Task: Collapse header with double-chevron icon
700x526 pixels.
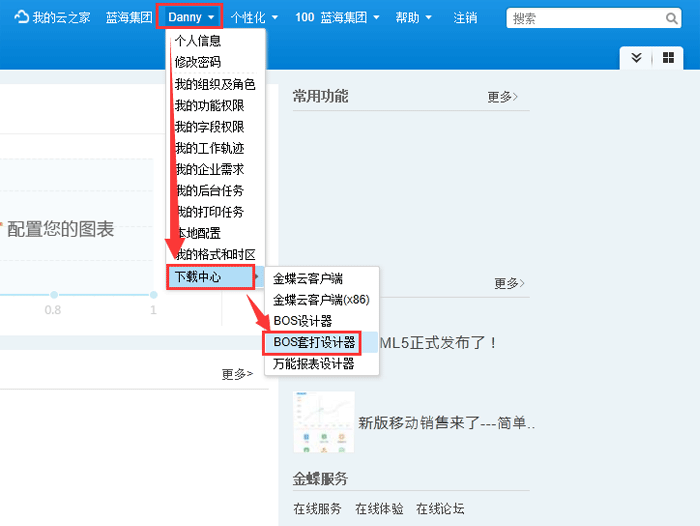Action: (x=636, y=58)
